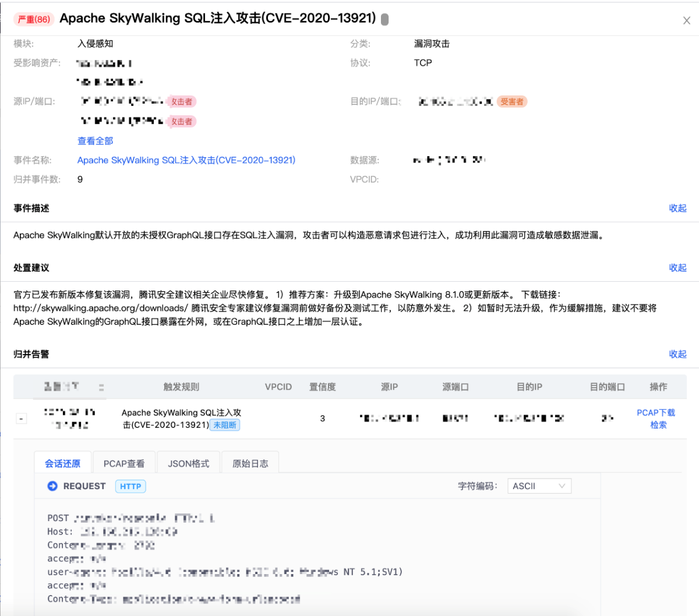
Task: Click 查看全部 to show all source IPs
Action: [96, 141]
